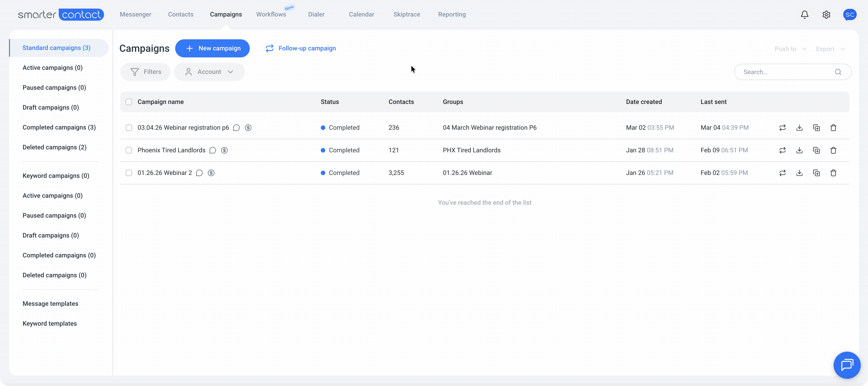
Task: Check the box for 01.26.26 Webinar 2
Action: 129,173
